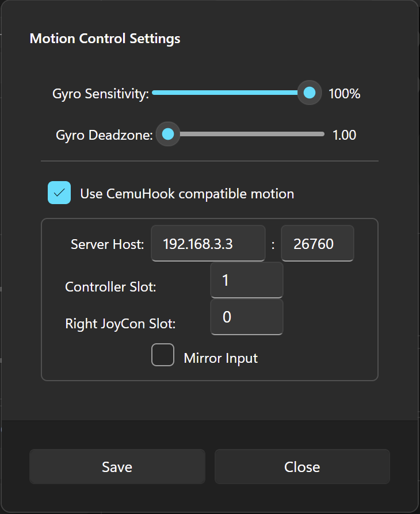Click the port field showing 26760

click(x=317, y=243)
